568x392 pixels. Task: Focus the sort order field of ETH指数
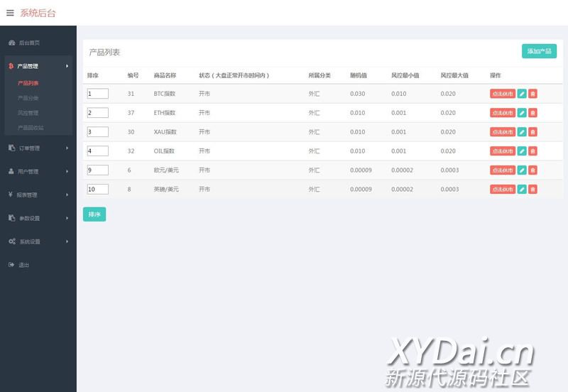tap(98, 113)
